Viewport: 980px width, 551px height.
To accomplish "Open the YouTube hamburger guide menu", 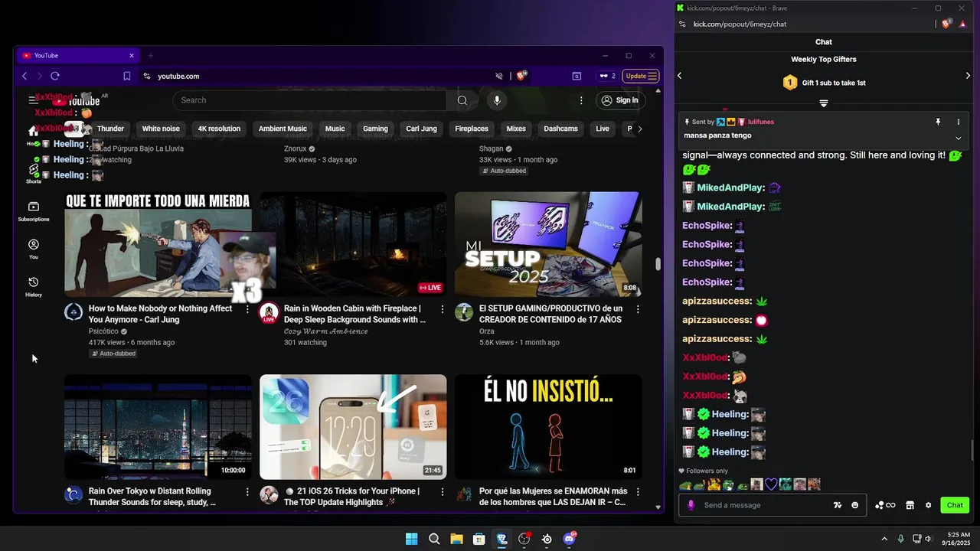I will coord(33,100).
